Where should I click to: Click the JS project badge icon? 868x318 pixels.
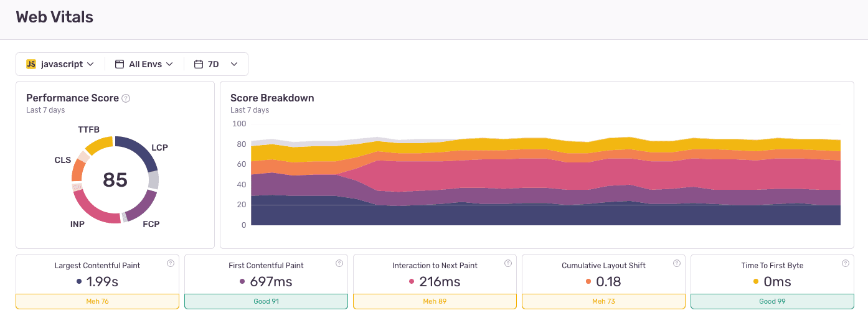coord(31,64)
